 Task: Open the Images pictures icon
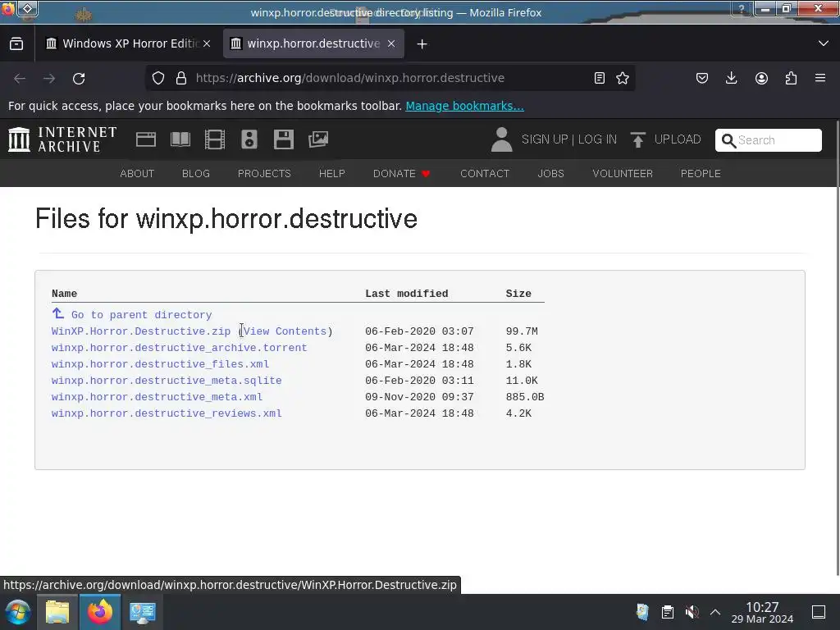[318, 139]
